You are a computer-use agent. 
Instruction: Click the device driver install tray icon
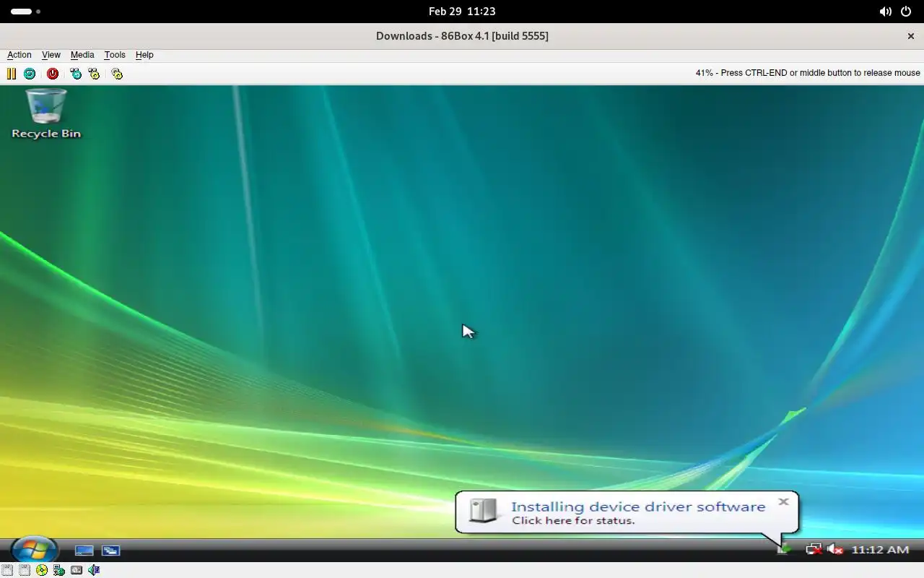[783, 550]
